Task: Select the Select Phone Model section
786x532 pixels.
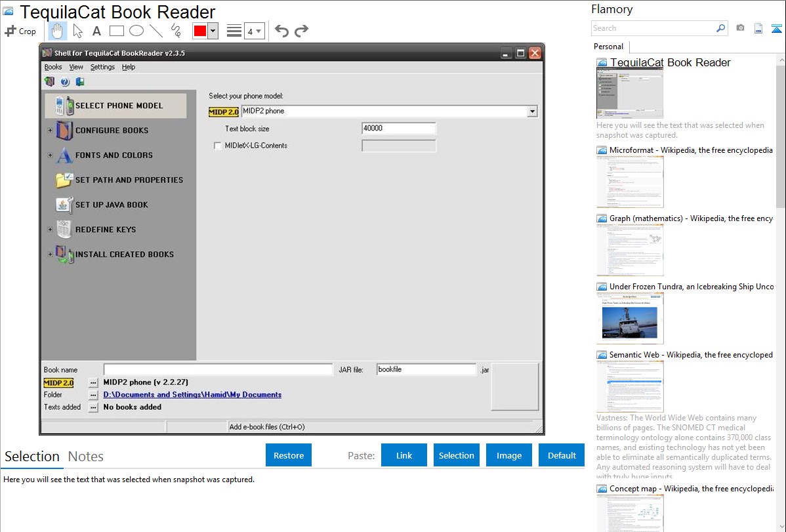Action: tap(115, 106)
